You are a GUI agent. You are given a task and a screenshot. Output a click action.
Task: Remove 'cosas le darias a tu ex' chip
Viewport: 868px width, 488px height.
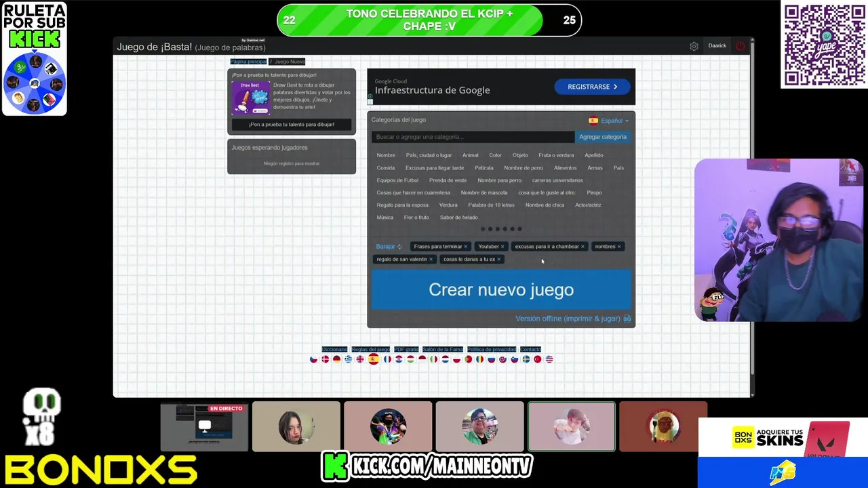498,259
